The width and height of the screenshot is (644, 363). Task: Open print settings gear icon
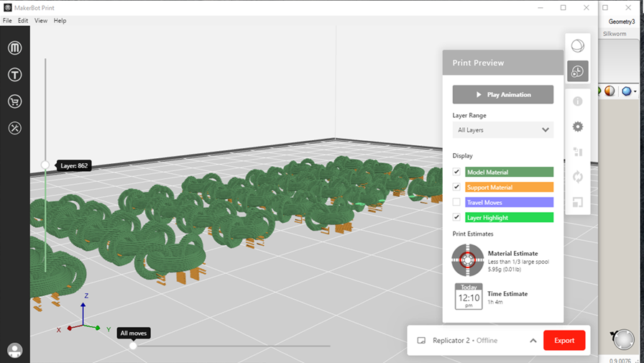[577, 127]
